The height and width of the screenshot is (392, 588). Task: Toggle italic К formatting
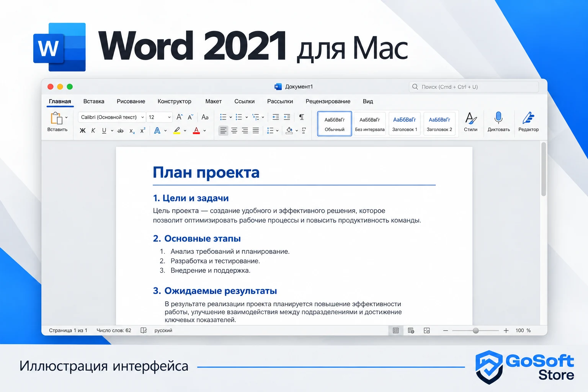pos(93,131)
